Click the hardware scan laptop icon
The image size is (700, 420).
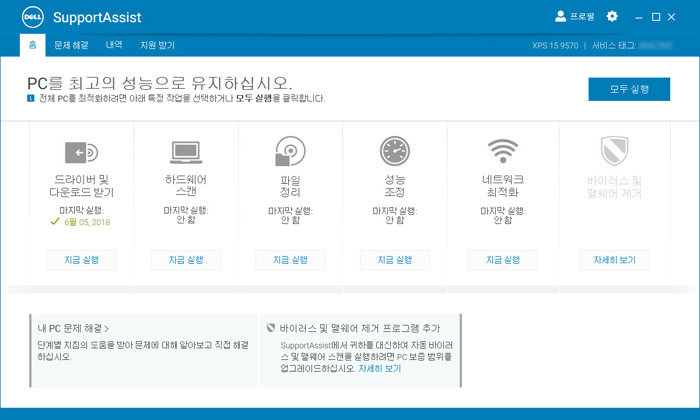(x=186, y=153)
